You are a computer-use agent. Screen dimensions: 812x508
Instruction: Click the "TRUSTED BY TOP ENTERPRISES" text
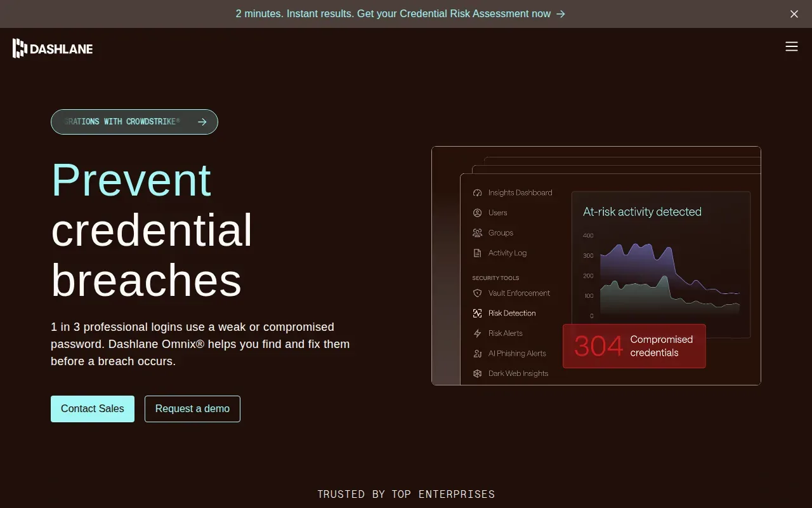(406, 494)
